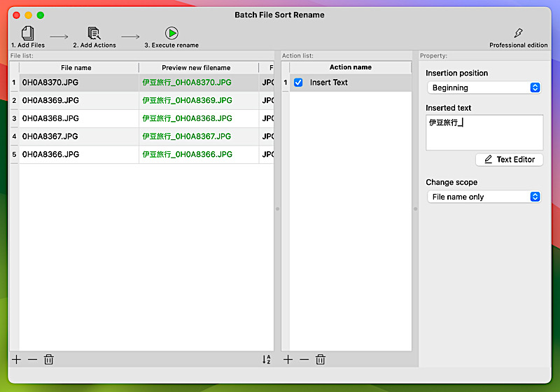Click the Add Files toolbar icon

point(28,33)
